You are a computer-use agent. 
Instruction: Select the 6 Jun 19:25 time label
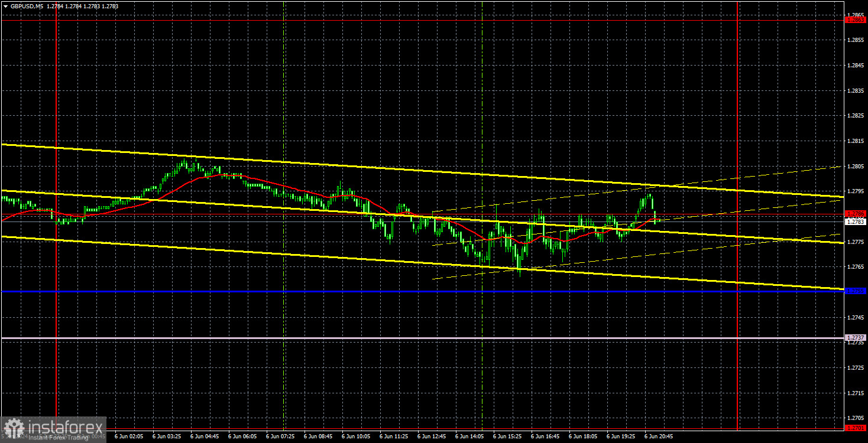coord(621,437)
